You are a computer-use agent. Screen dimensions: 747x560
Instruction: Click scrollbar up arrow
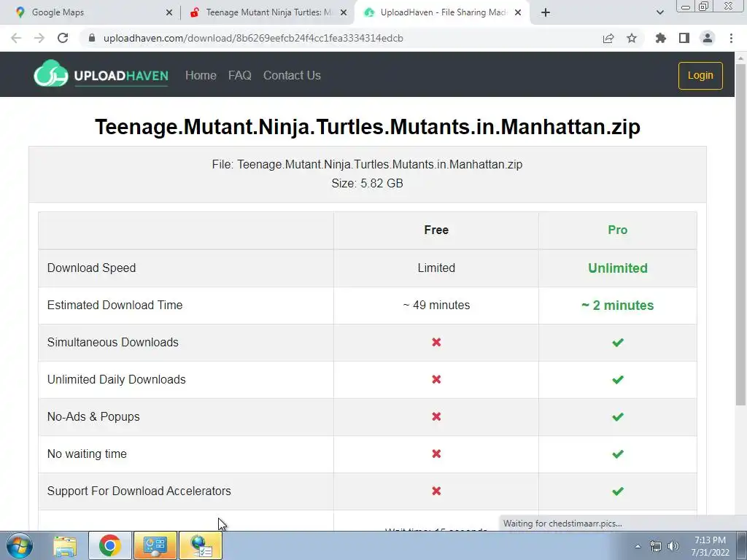(740, 58)
